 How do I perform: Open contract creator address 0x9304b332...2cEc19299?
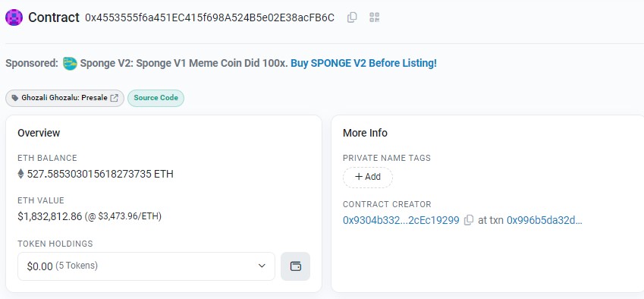click(401, 221)
